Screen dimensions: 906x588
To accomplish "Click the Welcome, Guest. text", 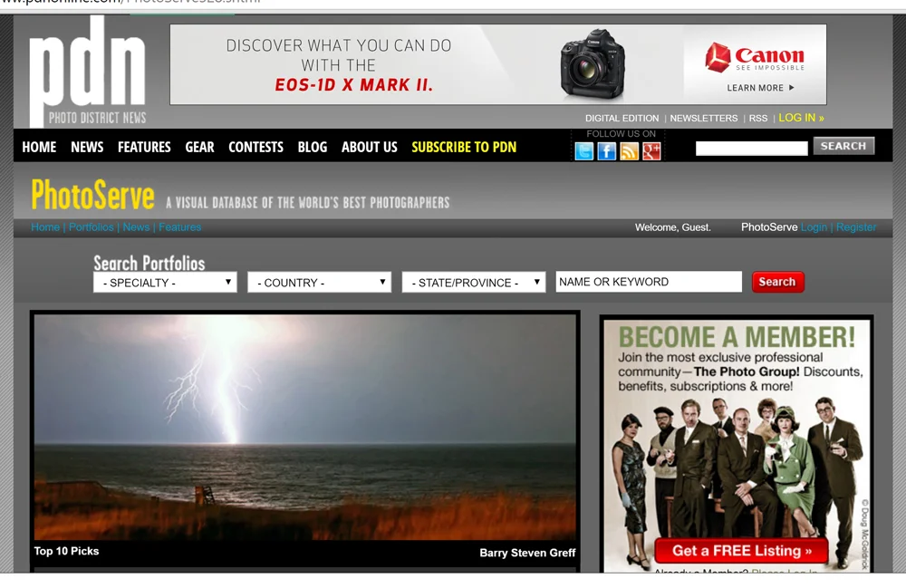I will (673, 227).
